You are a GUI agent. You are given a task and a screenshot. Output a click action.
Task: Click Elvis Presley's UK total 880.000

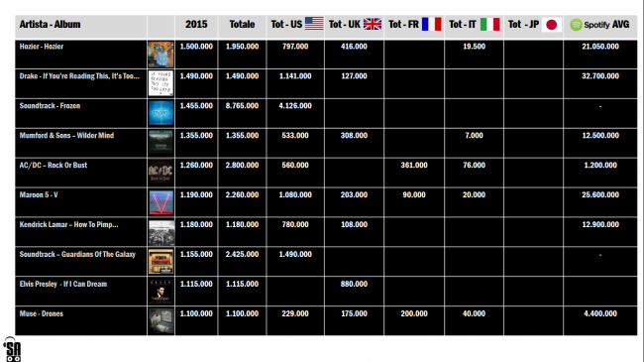tap(354, 284)
